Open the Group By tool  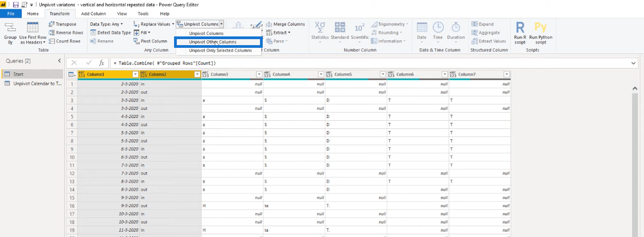point(10,34)
